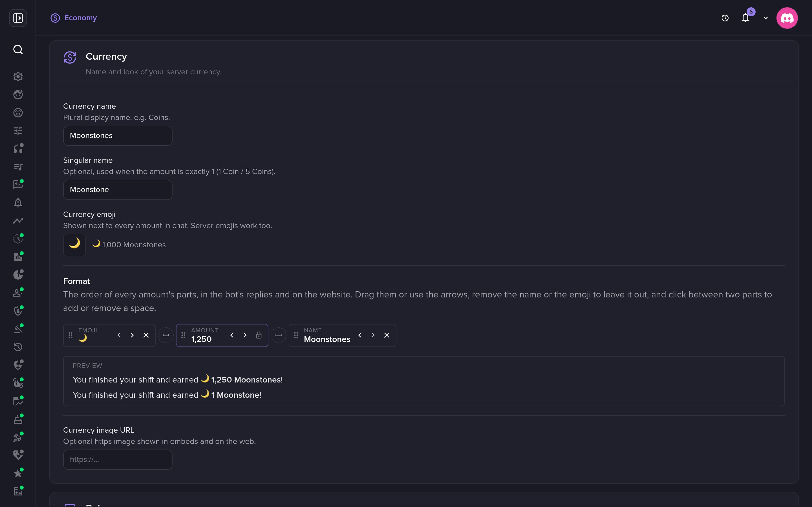Viewport: 812px width, 507px height.
Task: Click the Currency image URL field
Action: coord(118,460)
